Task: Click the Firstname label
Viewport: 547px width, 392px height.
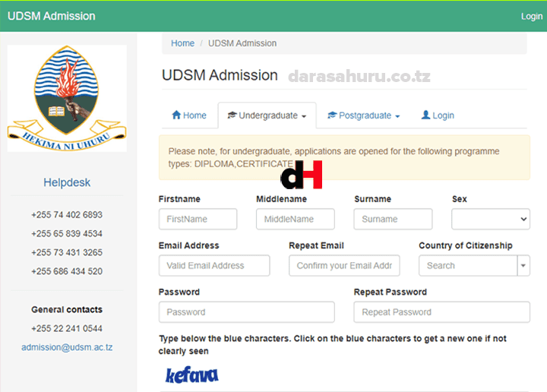Action: point(179,199)
